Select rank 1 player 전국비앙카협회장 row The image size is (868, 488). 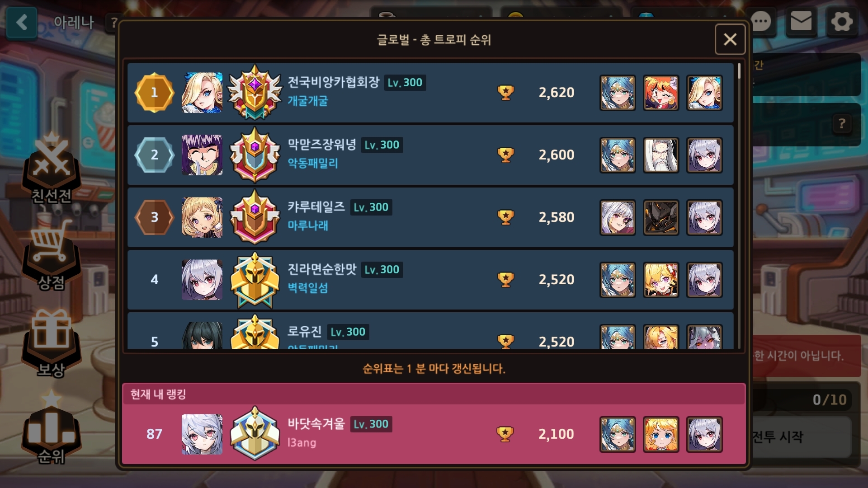click(x=430, y=93)
